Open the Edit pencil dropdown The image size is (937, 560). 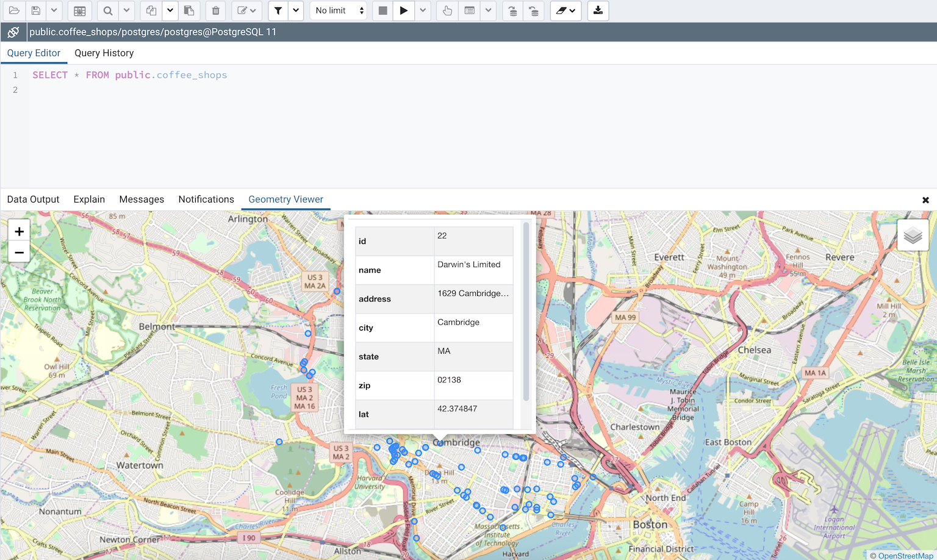pos(246,10)
